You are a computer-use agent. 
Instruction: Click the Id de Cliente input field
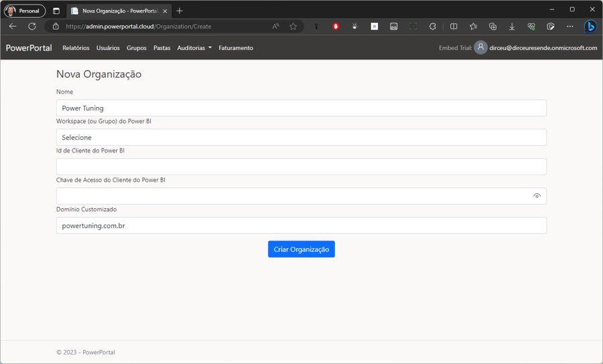pos(301,167)
